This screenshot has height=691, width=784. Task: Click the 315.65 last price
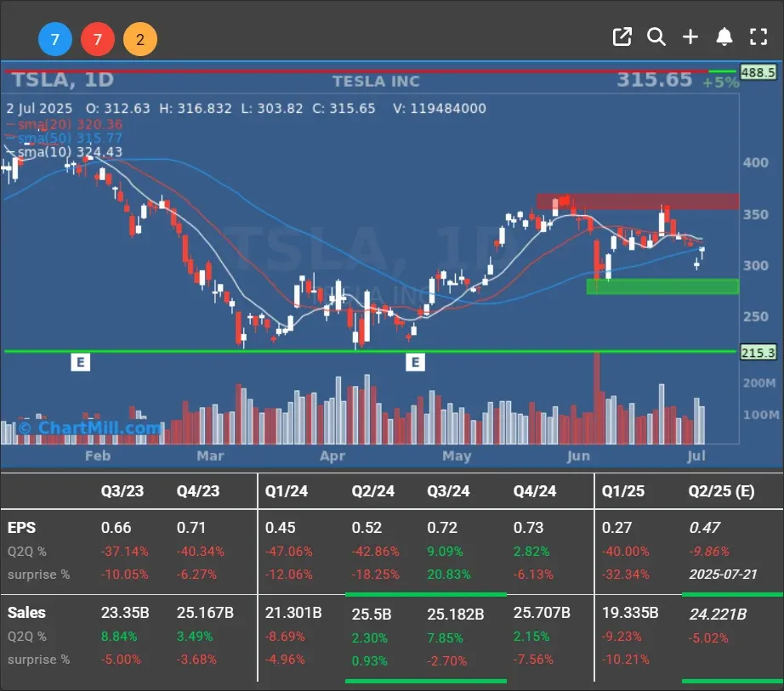[x=655, y=80]
